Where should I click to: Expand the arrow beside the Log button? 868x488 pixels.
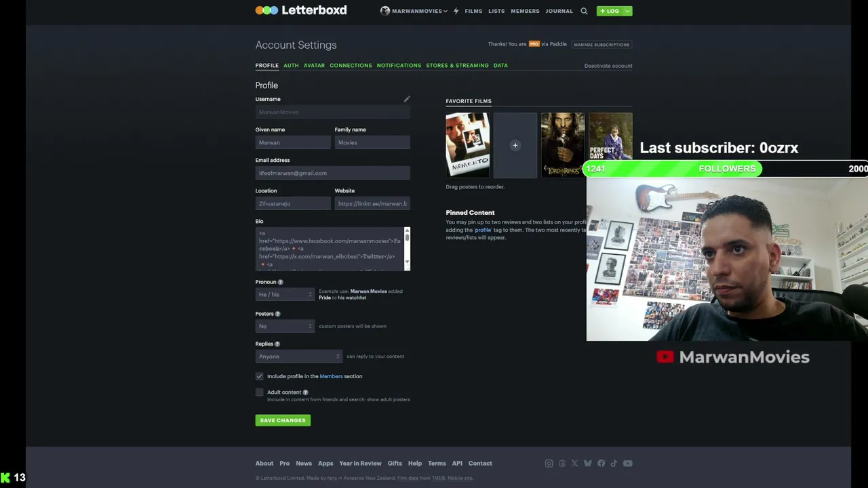[x=627, y=11]
